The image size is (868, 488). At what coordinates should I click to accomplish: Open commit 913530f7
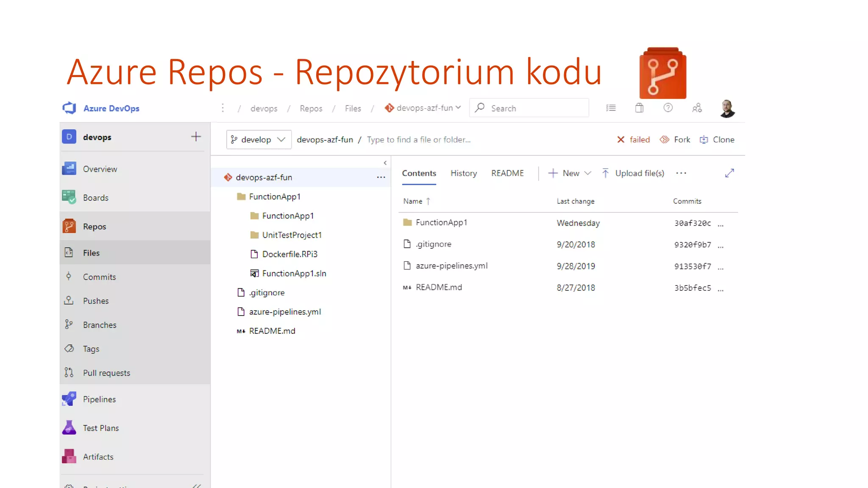coord(693,266)
